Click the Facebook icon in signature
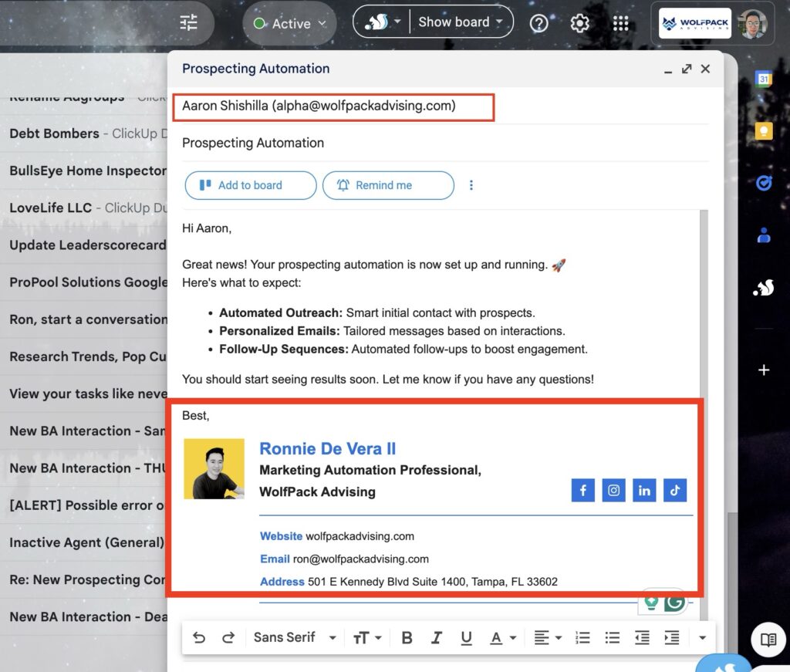Screen dimensions: 790x672 pyautogui.click(x=583, y=490)
